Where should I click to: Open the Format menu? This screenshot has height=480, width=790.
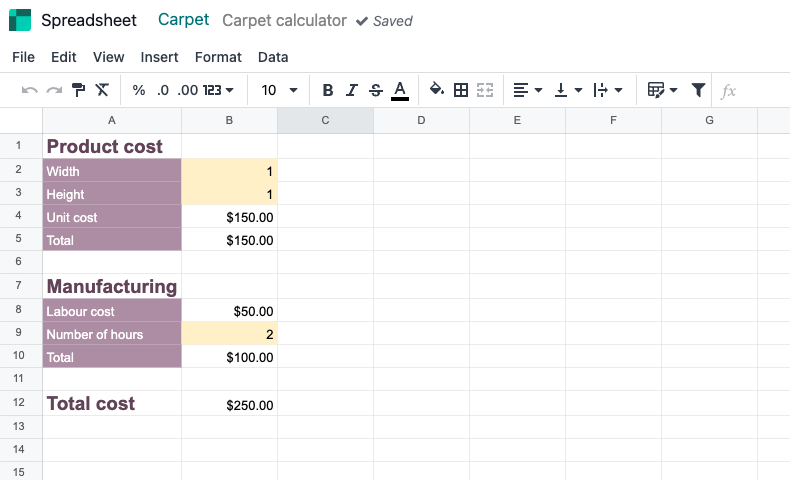pyautogui.click(x=218, y=57)
